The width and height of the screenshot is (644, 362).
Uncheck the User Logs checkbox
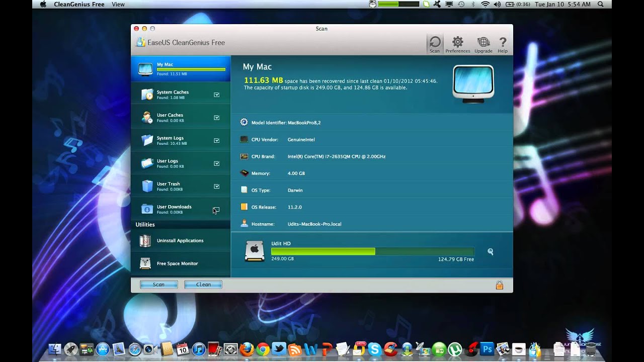point(217,163)
